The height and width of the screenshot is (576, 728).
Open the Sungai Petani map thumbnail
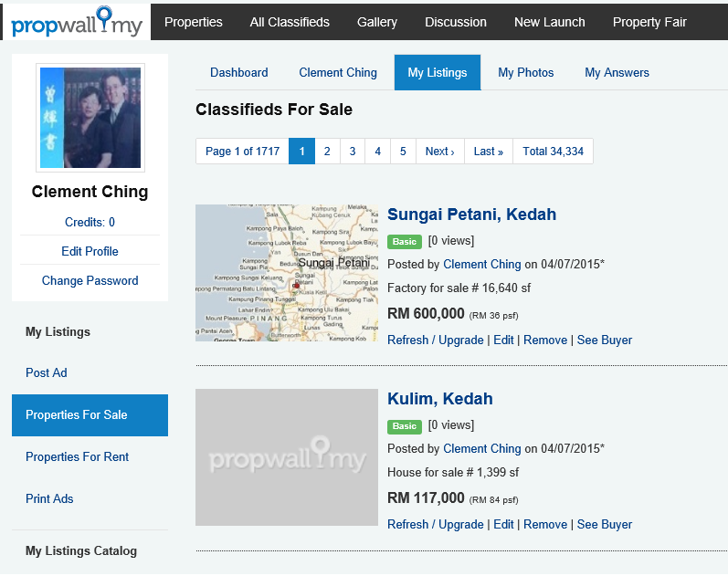[x=287, y=273]
